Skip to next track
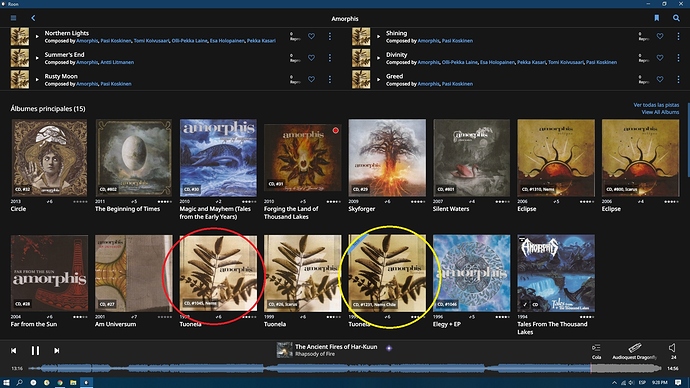The image size is (690, 388). [x=57, y=351]
